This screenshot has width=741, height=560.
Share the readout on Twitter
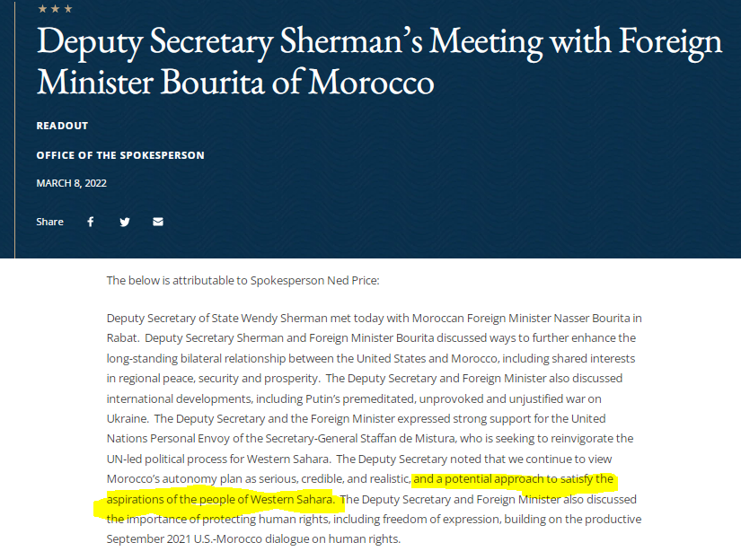[125, 222]
